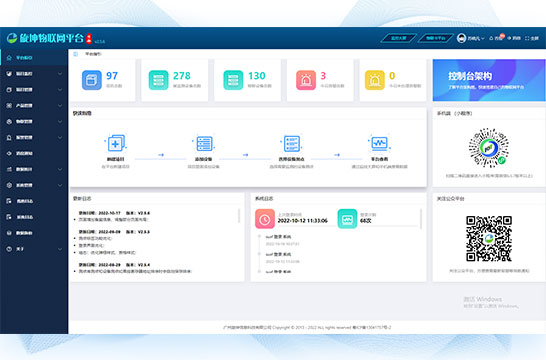This screenshot has width=546, height=360.
Task: Click the add device server icon
Action: click(x=204, y=143)
